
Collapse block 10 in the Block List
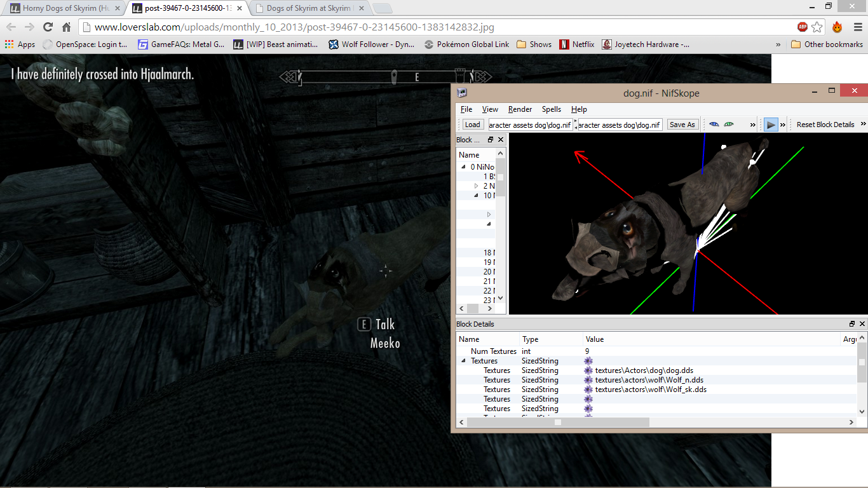[476, 196]
